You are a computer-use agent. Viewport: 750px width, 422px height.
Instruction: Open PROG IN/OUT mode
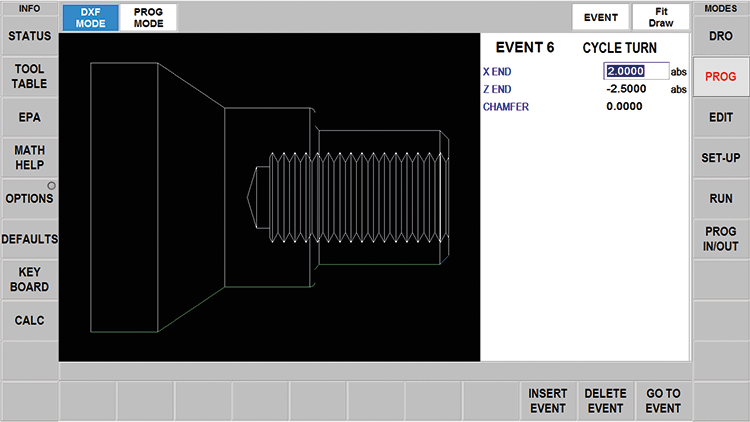click(721, 239)
